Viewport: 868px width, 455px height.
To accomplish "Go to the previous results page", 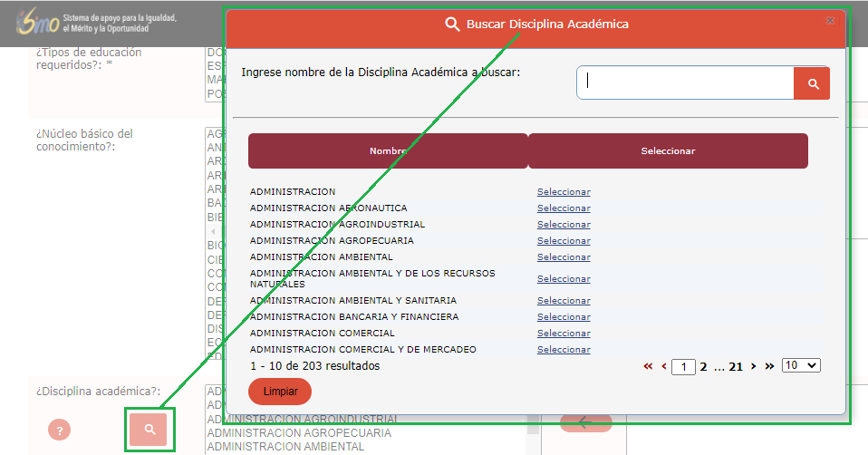I will [664, 366].
